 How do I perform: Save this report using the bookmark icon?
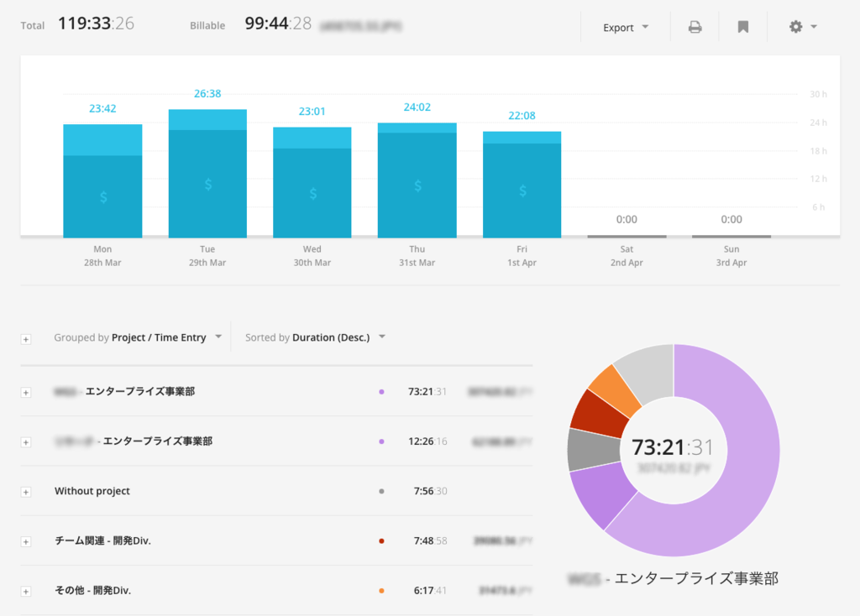click(742, 27)
